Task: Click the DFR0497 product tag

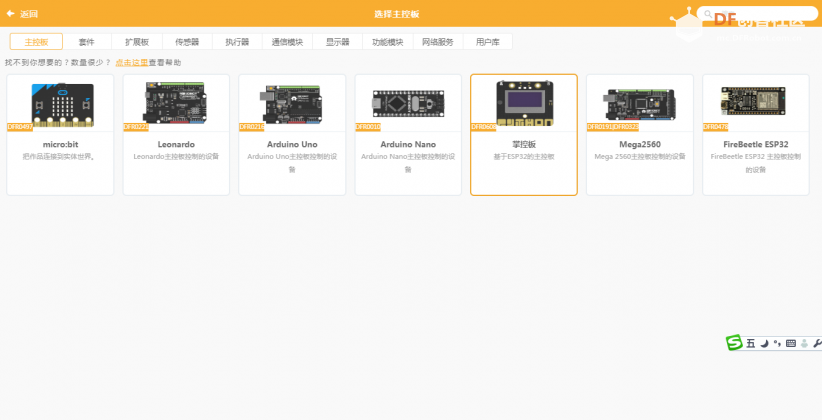Action: coord(20,127)
